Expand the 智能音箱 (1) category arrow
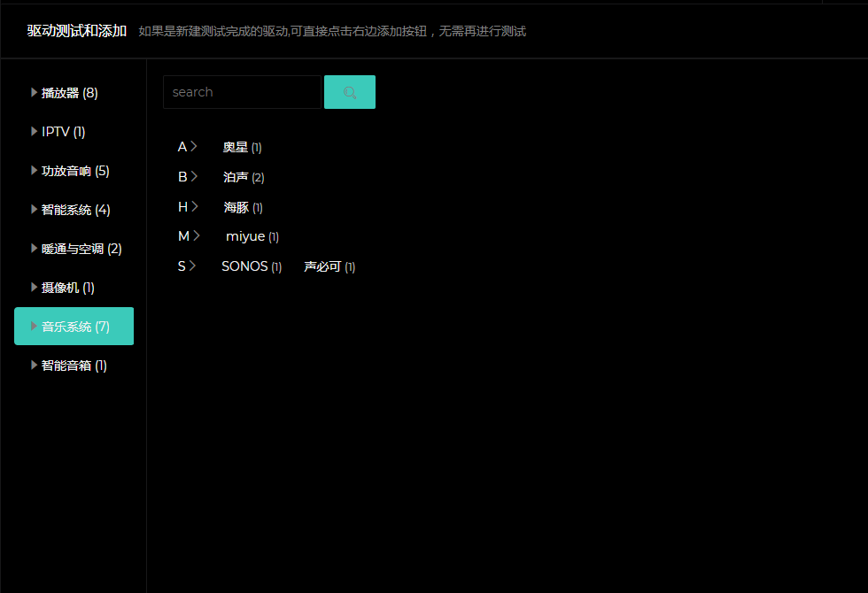This screenshot has width=868, height=593. pyautogui.click(x=34, y=365)
